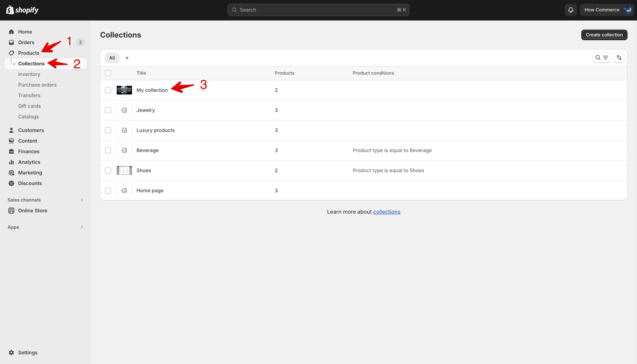Viewport: 637px width, 364px height.
Task: Check the My collection row checkbox
Action: [108, 90]
